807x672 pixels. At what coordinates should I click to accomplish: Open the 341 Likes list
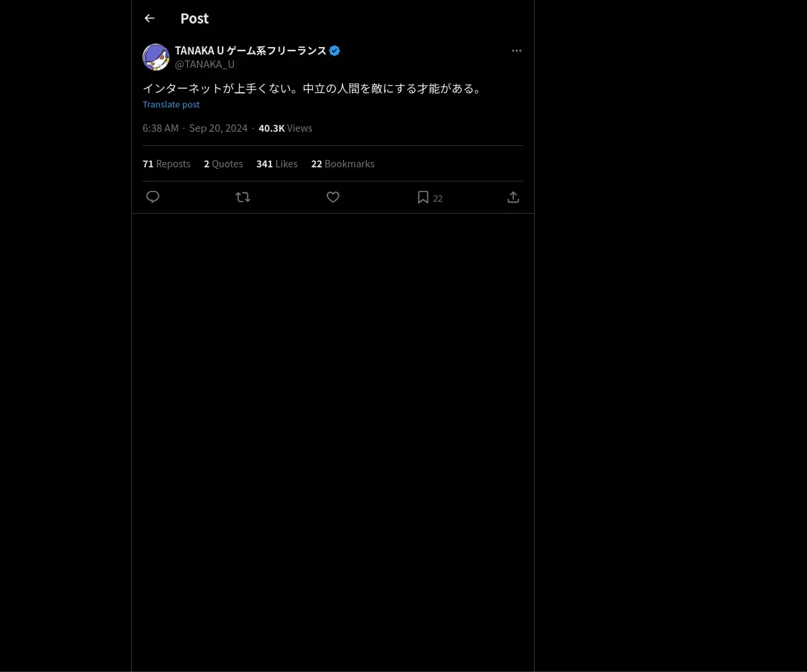tap(276, 164)
